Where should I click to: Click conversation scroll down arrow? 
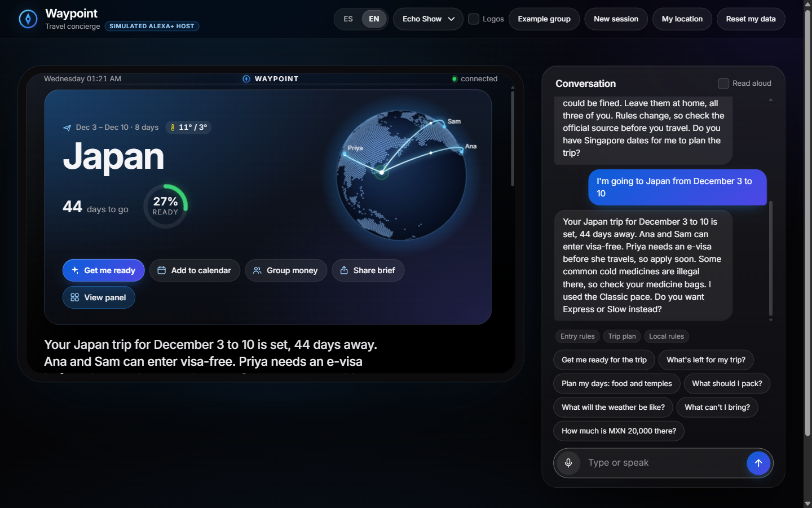pos(771,320)
